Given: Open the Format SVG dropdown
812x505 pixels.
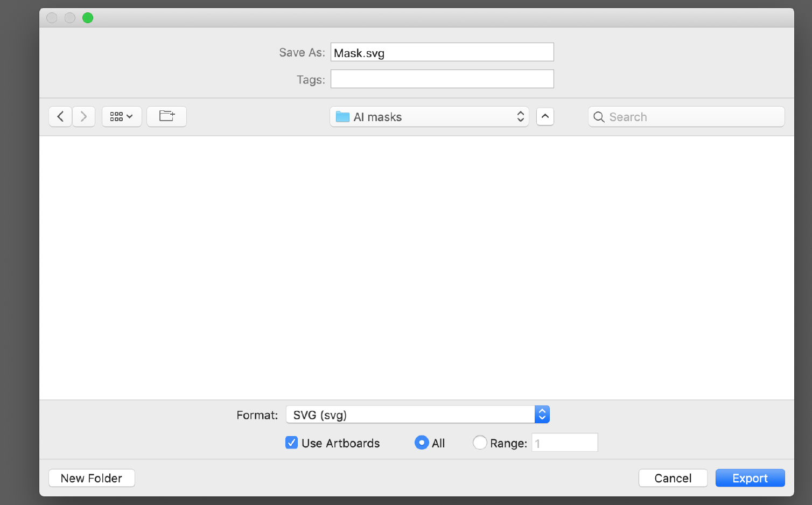Looking at the screenshot, I should click(417, 415).
